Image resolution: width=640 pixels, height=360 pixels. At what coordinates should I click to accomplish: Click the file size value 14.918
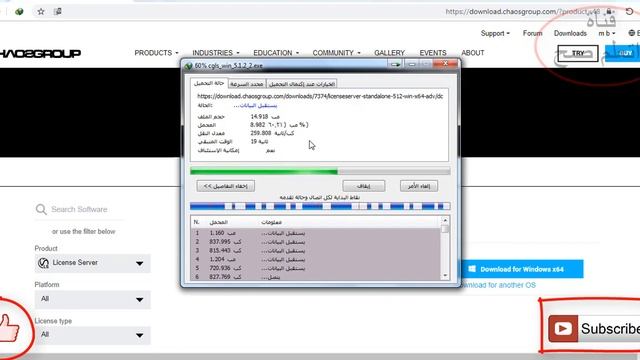(259, 117)
